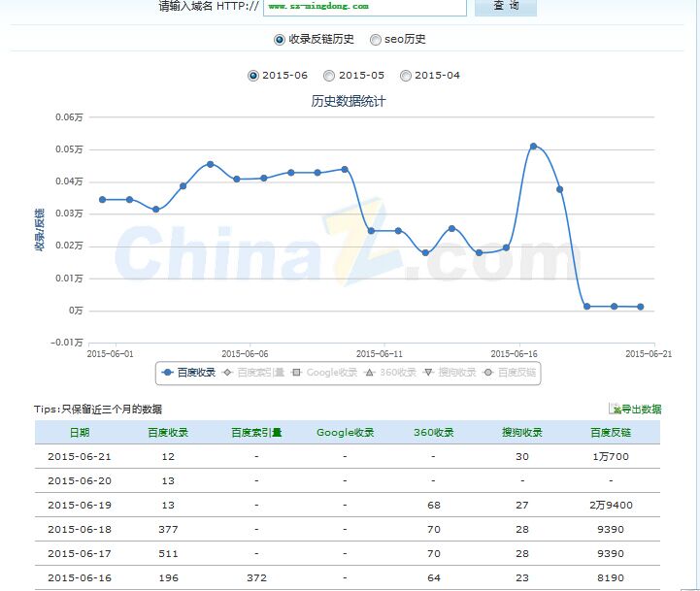Toggle the 百度收录 legend series icon

point(168,373)
